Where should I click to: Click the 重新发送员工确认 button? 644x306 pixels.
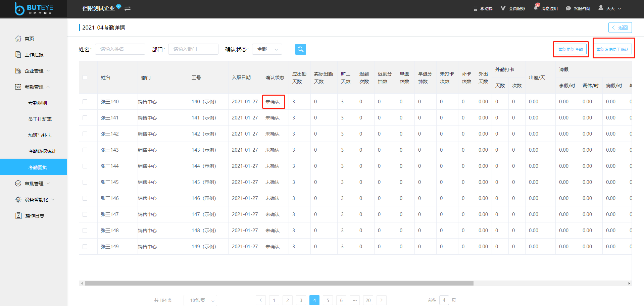613,49
